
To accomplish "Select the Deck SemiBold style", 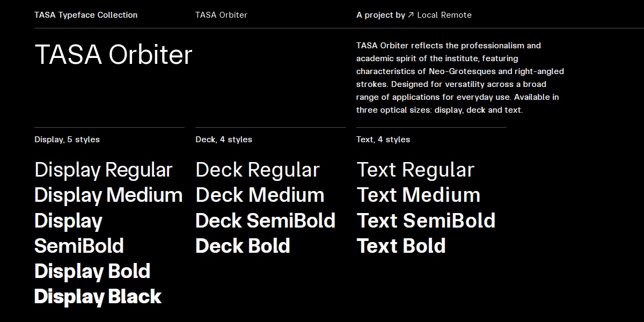I will (x=265, y=221).
